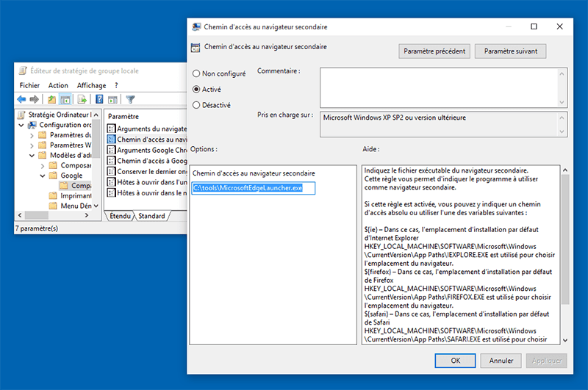The width and height of the screenshot is (588, 390).
Task: Expand the Composants tree node
Action: [x=43, y=165]
